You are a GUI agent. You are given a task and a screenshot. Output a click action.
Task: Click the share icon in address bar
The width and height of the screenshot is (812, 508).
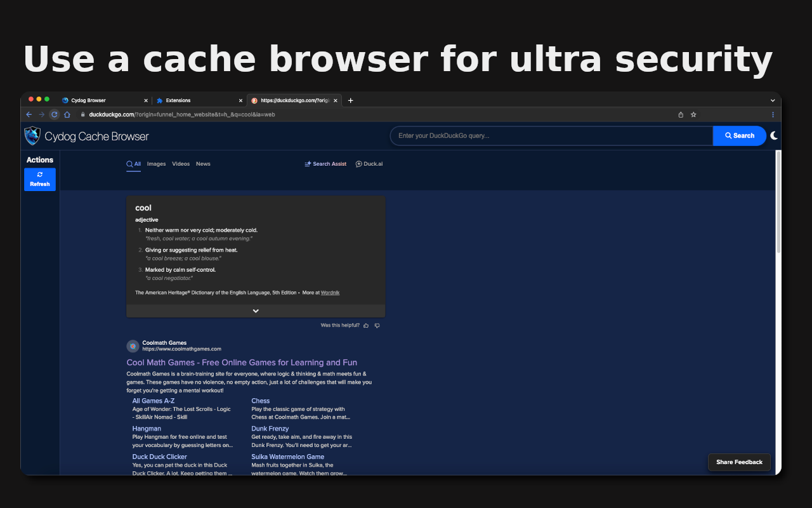[x=681, y=115]
